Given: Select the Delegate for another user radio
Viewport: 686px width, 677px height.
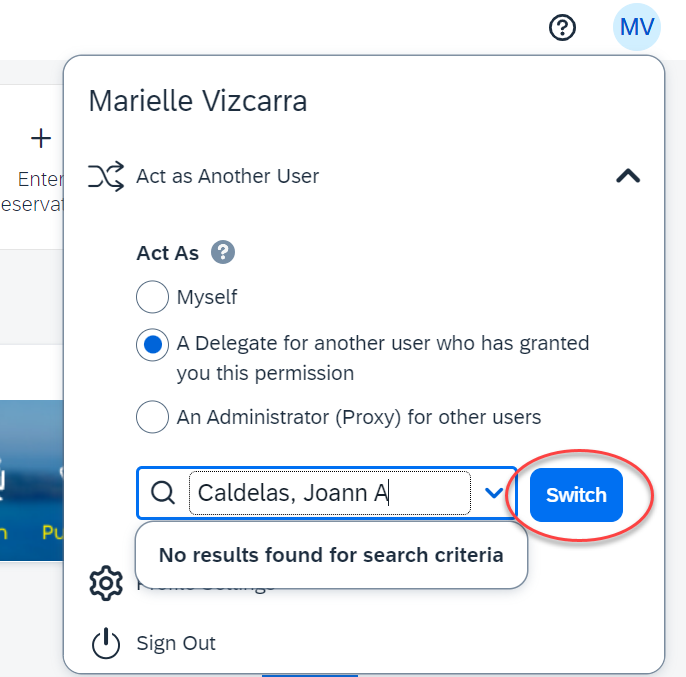Looking at the screenshot, I should [x=152, y=345].
